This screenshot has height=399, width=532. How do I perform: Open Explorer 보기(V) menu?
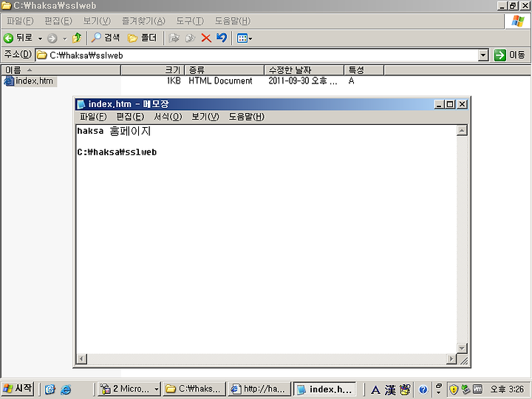[97, 21]
